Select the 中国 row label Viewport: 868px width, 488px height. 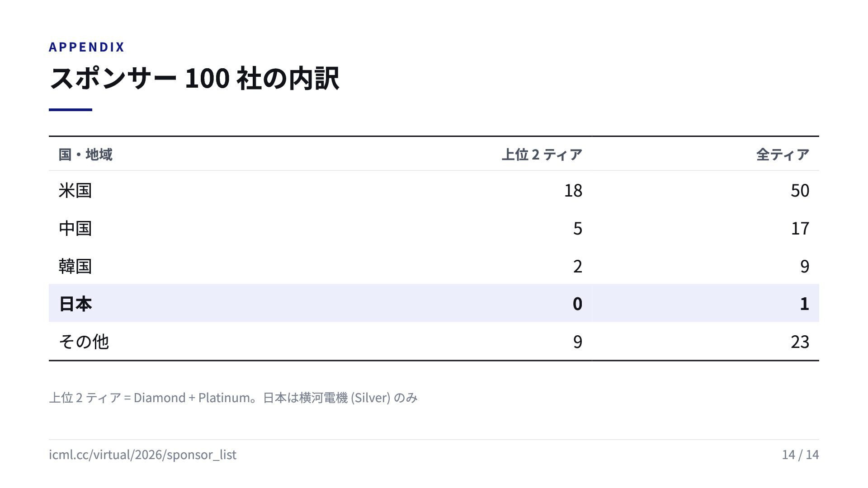75,228
